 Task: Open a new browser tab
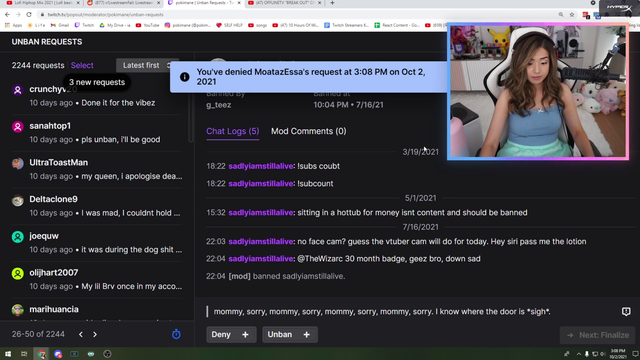point(332,3)
